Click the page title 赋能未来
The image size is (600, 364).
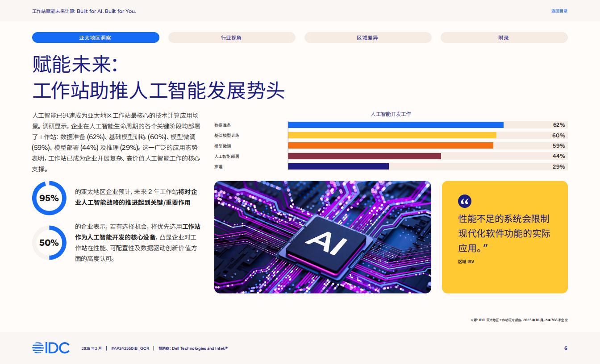tap(75, 65)
